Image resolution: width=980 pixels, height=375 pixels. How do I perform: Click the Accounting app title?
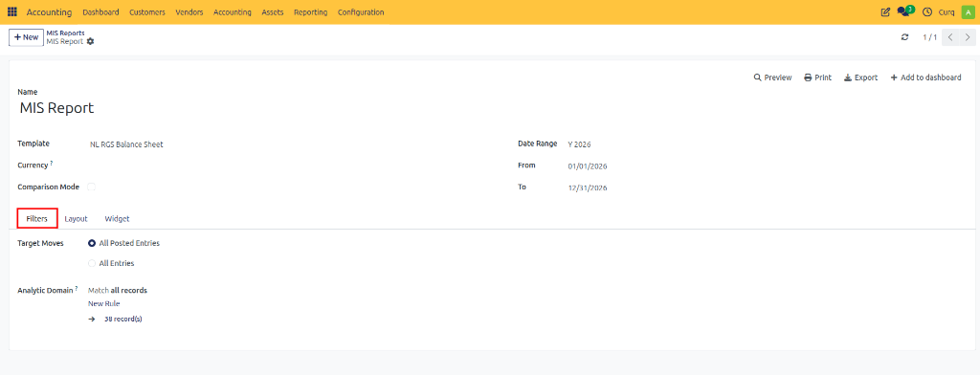[50, 11]
